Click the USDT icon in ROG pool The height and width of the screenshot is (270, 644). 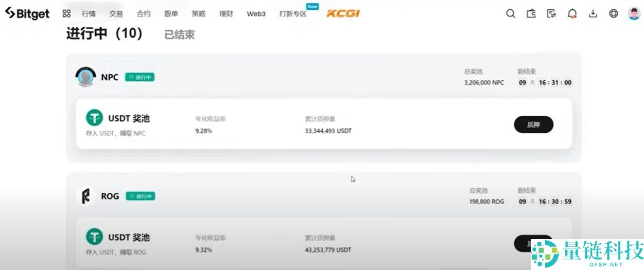94,237
